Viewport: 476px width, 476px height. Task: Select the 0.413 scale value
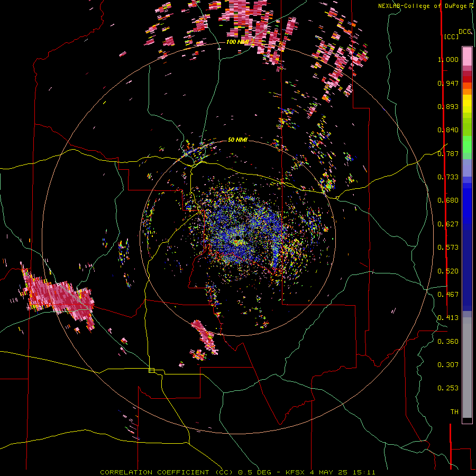click(x=448, y=318)
